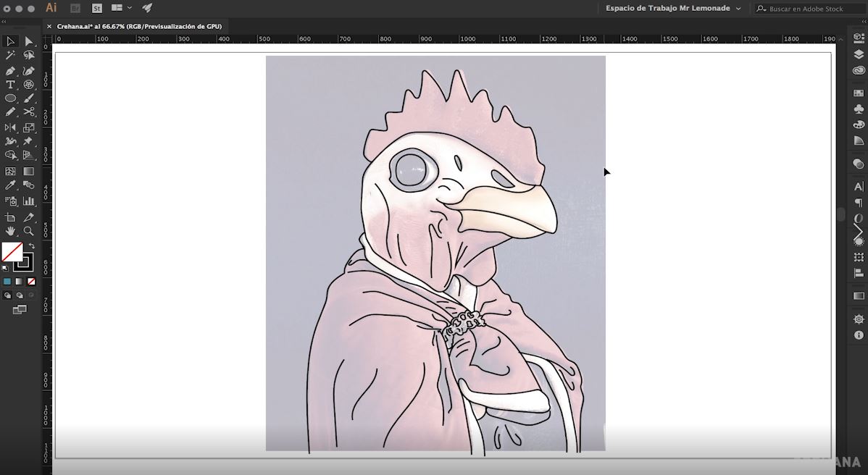Open the Creative Cloud Libraries panel

[859, 71]
